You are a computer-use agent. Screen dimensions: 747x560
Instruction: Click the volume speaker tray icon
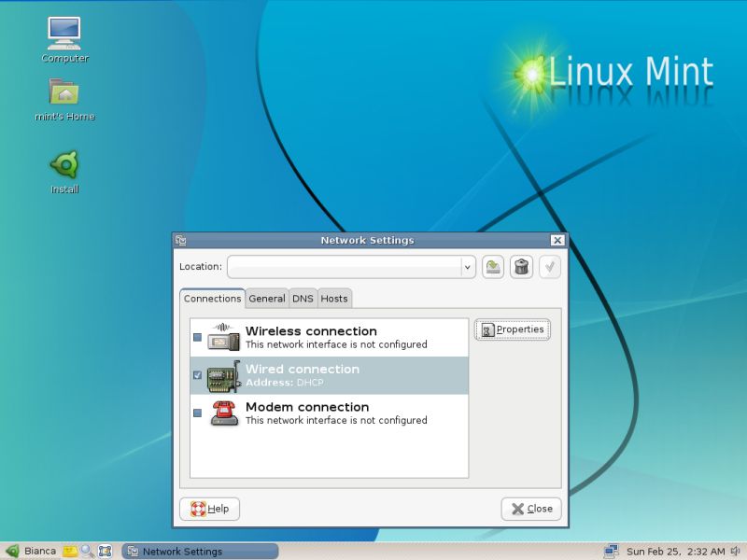(737, 551)
